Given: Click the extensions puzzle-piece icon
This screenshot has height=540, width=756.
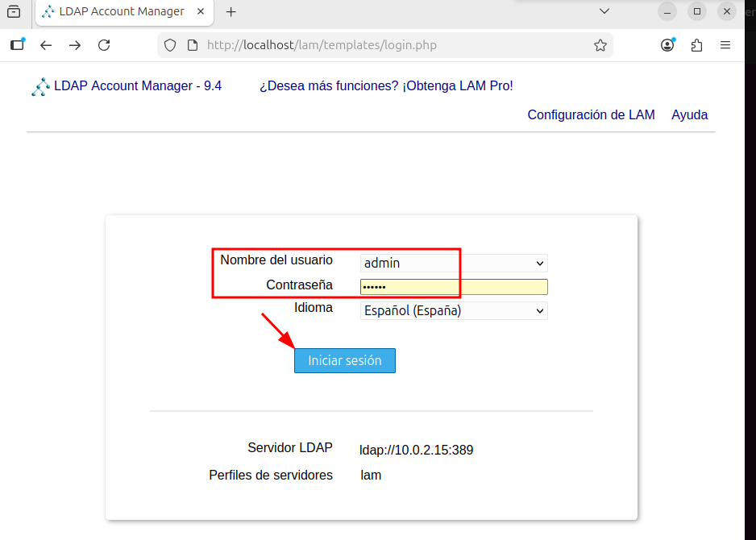Looking at the screenshot, I should pyautogui.click(x=696, y=45).
